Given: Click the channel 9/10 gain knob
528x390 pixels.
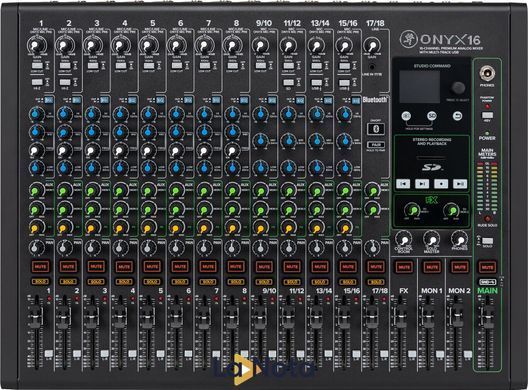Looking at the screenshot, I should coord(260,45).
